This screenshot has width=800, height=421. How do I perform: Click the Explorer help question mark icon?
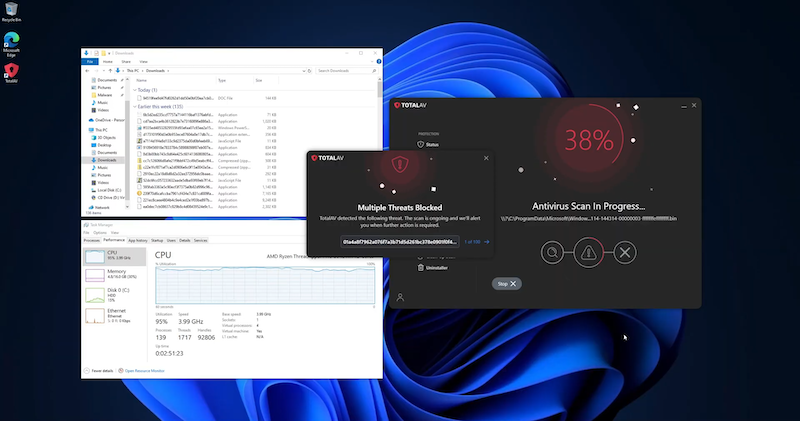coord(379,62)
